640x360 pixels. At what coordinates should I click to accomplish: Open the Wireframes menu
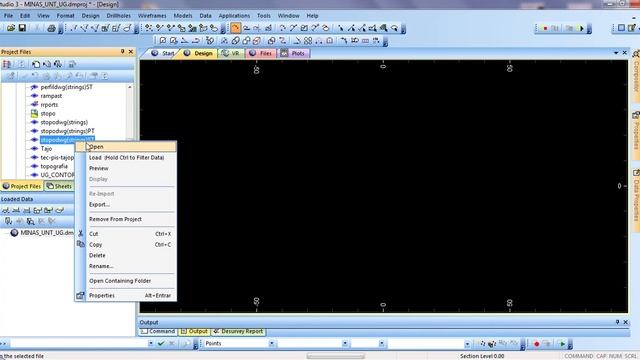pos(152,16)
